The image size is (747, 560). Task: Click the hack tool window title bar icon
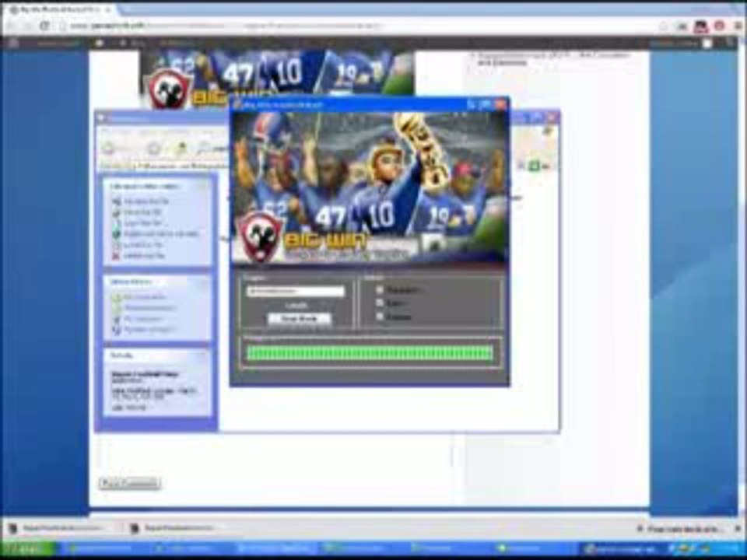[237, 104]
